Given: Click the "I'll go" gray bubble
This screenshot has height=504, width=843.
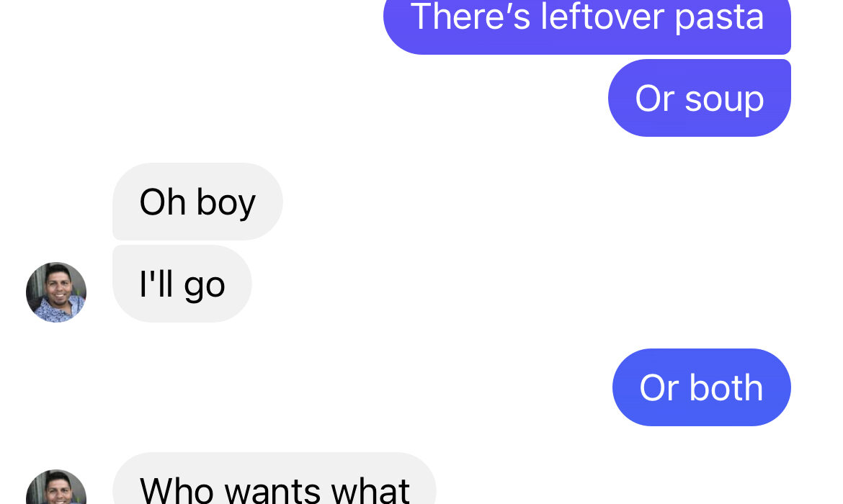Looking at the screenshot, I should coord(182,284).
